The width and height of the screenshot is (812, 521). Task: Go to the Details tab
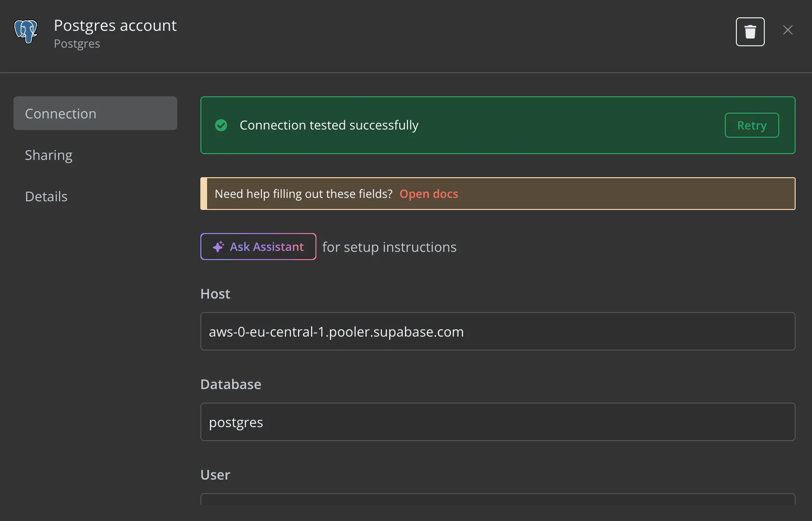[46, 196]
